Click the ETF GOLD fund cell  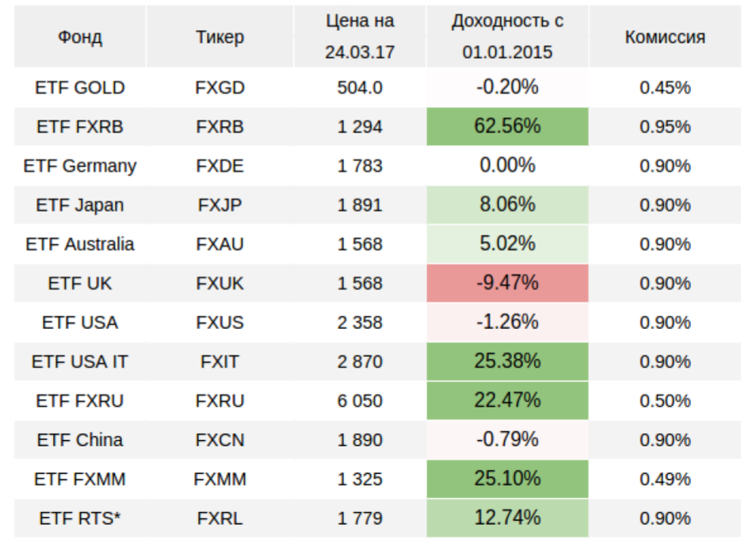(80, 87)
